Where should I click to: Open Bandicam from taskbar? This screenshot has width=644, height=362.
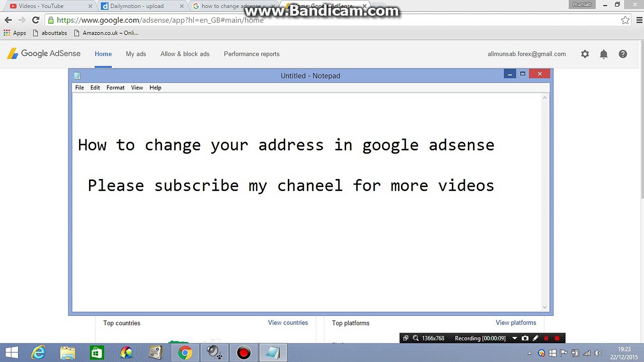point(244,352)
